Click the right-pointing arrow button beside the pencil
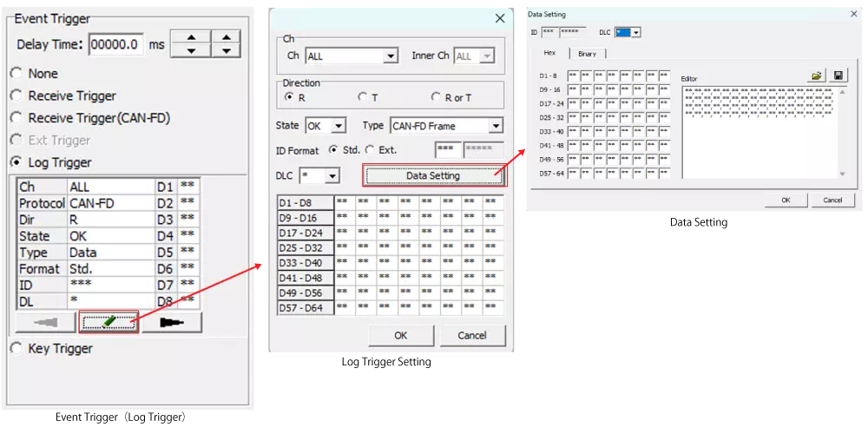The width and height of the screenshot is (868, 434). pos(173,322)
